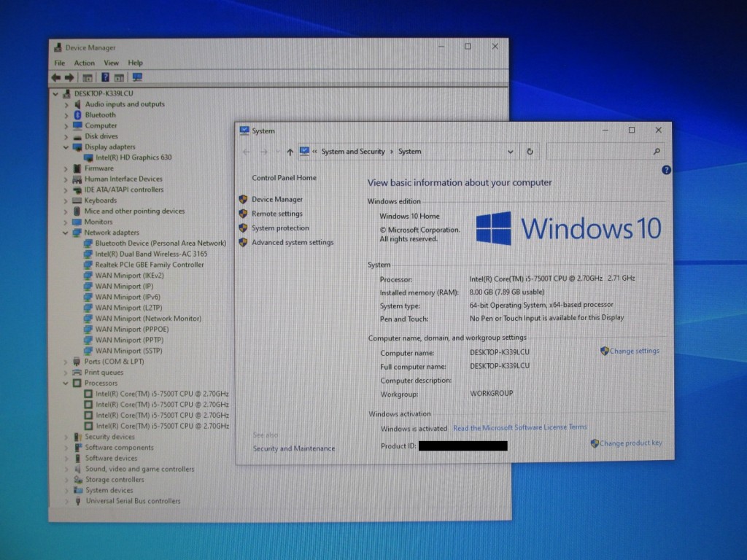Image resolution: width=747 pixels, height=560 pixels.
Task: Select the Firmware category icon
Action: [77, 168]
